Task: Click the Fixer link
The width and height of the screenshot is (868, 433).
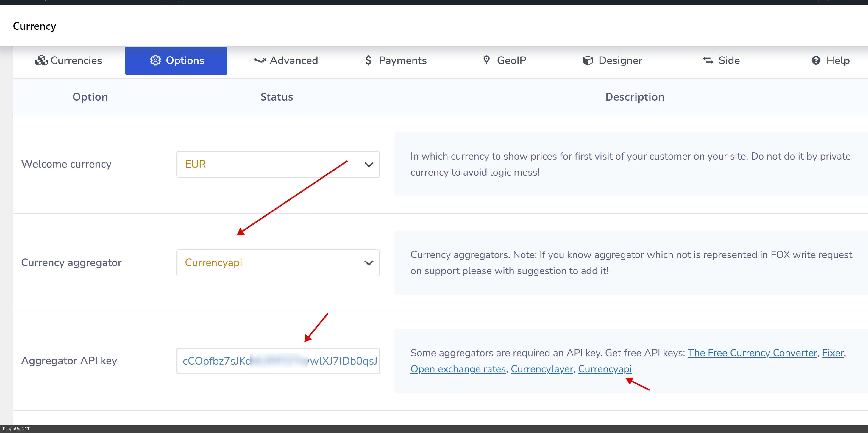Action: 833,353
